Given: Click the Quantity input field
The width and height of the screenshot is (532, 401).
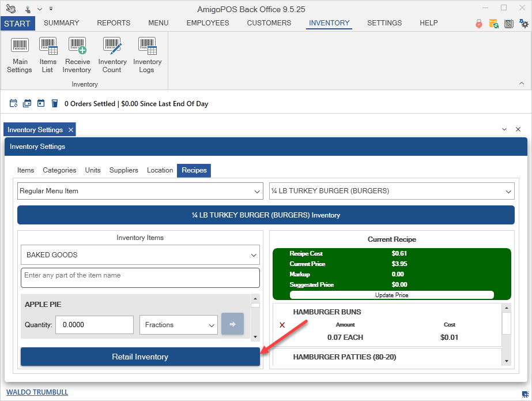Looking at the screenshot, I should click(x=95, y=325).
